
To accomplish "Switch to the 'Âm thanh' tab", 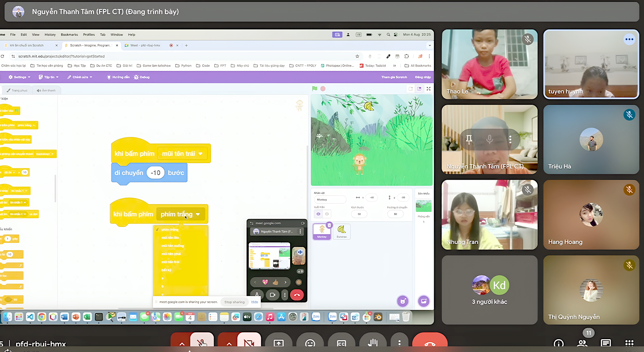I will pyautogui.click(x=46, y=90).
